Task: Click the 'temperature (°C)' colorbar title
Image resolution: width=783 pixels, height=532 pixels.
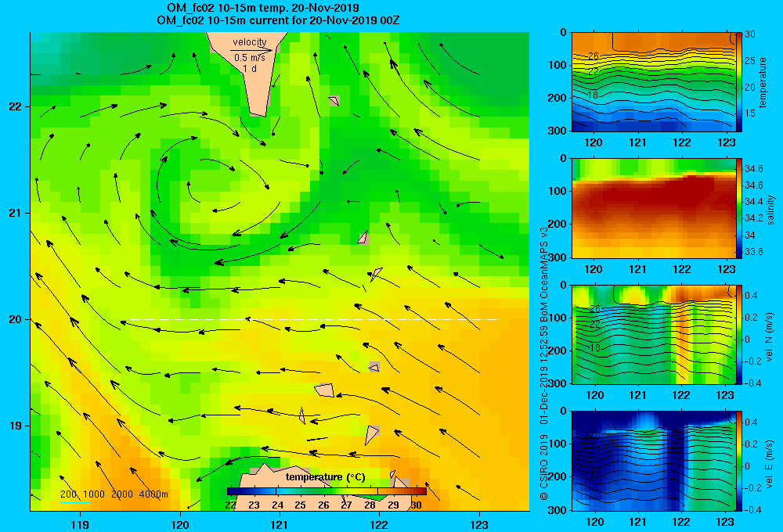Action: [325, 477]
